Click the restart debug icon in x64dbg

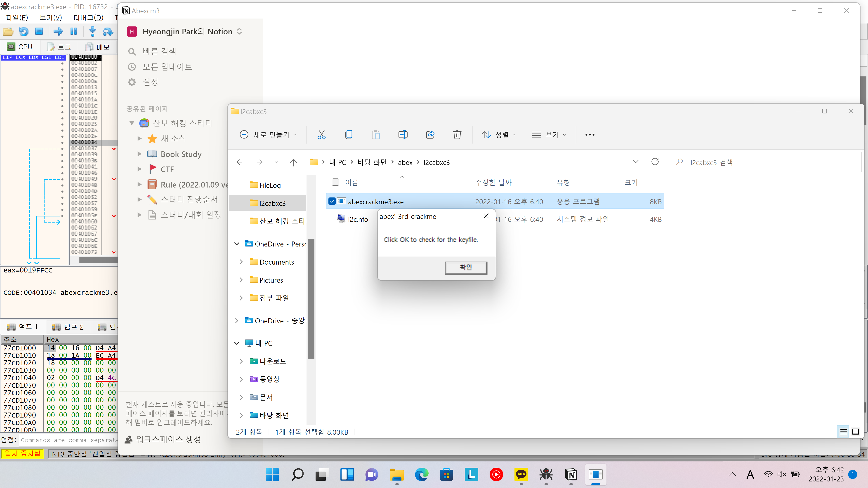(24, 32)
